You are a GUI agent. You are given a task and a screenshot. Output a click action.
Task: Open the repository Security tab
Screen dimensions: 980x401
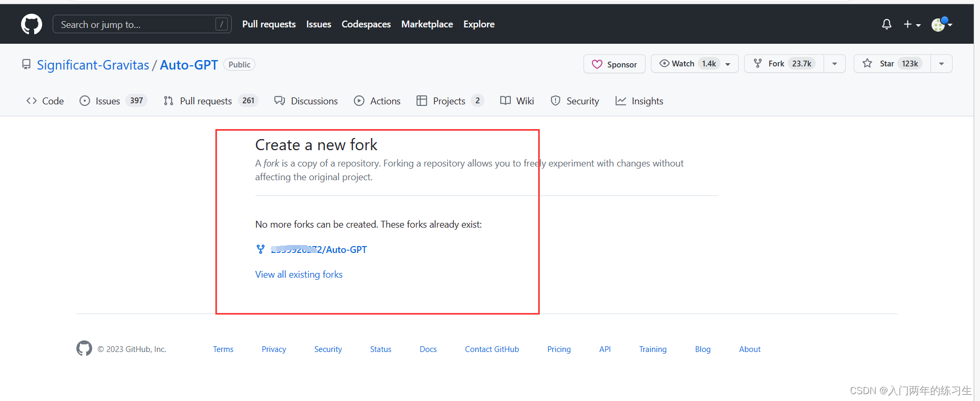(575, 101)
